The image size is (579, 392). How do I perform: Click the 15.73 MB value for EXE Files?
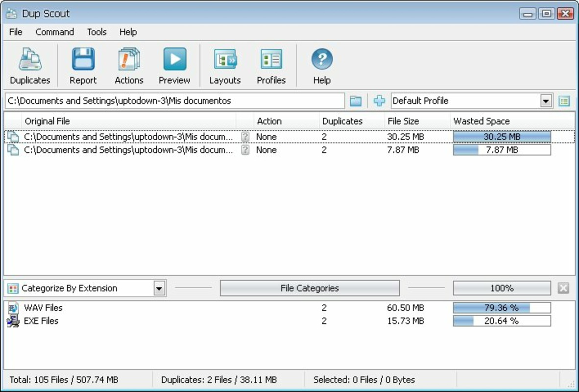pos(406,320)
